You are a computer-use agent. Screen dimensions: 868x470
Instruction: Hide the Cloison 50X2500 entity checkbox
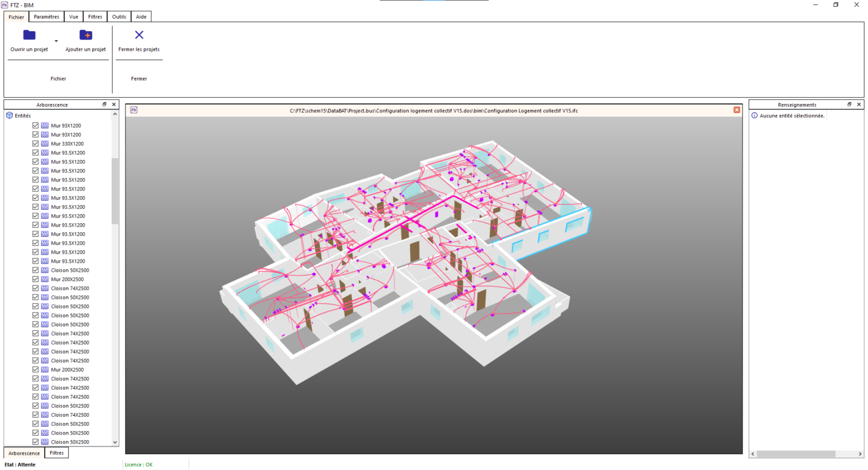(35, 269)
